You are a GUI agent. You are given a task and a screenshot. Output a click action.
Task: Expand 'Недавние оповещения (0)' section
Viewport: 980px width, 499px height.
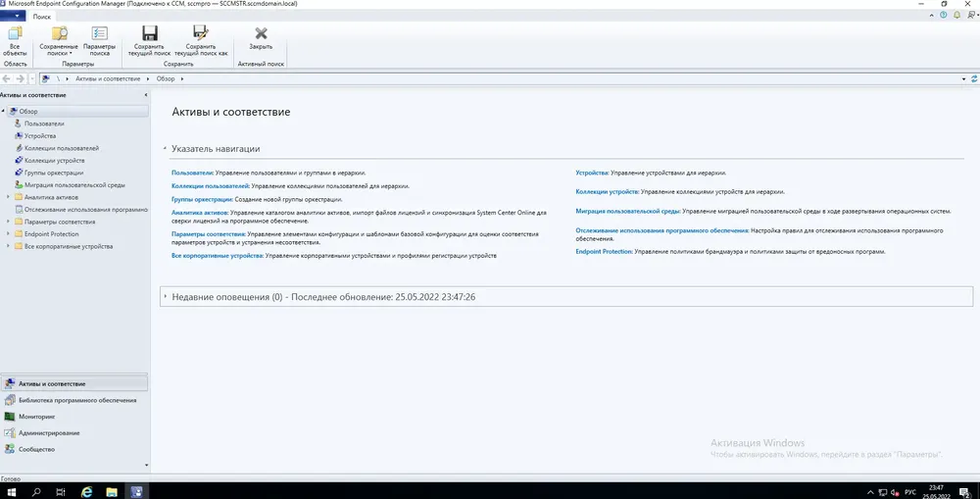click(x=165, y=297)
